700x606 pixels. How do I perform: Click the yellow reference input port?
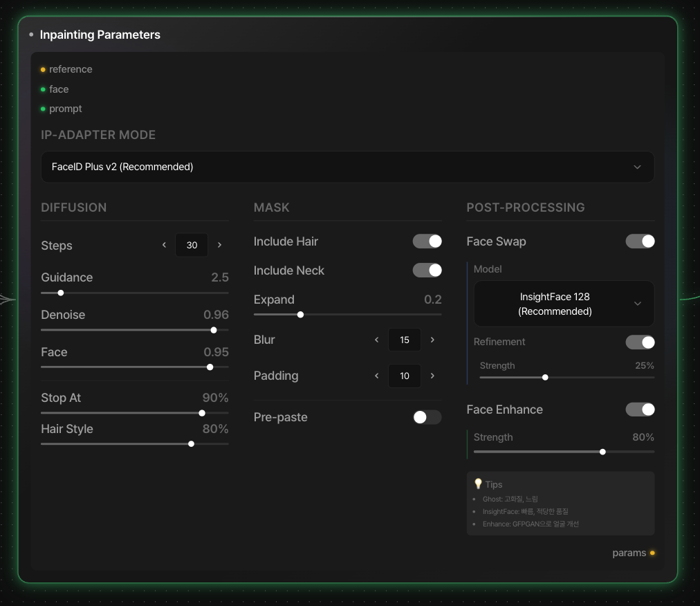(43, 69)
